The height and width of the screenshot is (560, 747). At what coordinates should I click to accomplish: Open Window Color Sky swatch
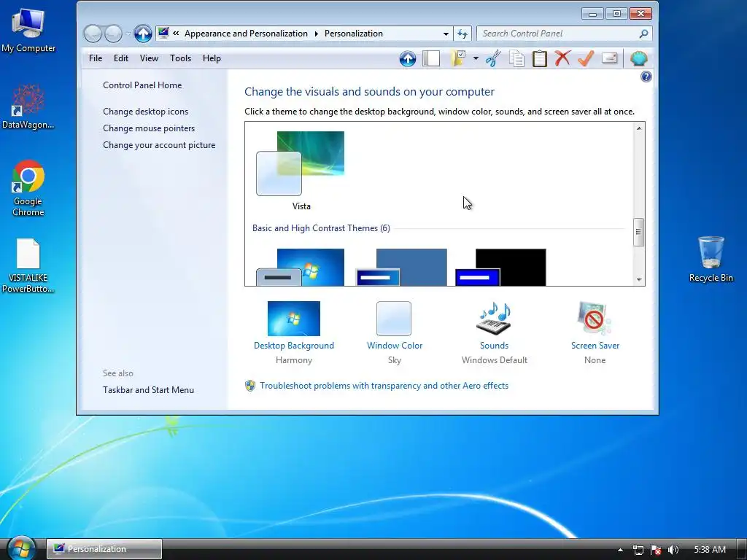pyautogui.click(x=394, y=319)
